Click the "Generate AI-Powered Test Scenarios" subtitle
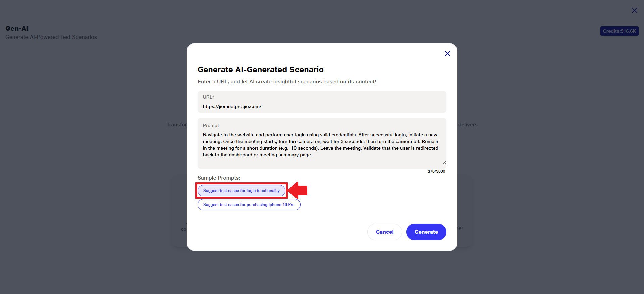This screenshot has width=644, height=294. pyautogui.click(x=51, y=37)
